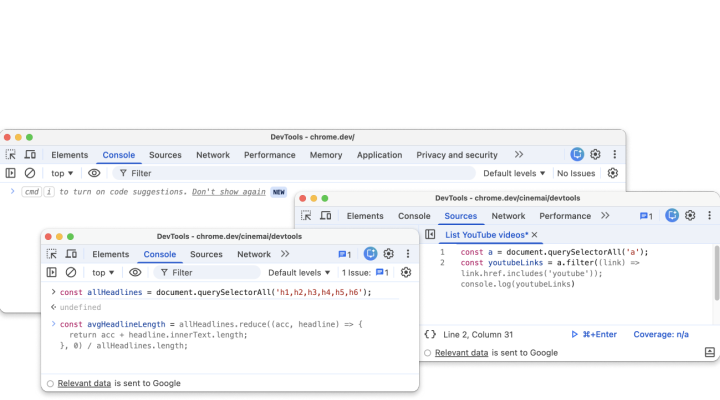Click Don't show again link
The width and height of the screenshot is (720, 400).
tap(229, 192)
